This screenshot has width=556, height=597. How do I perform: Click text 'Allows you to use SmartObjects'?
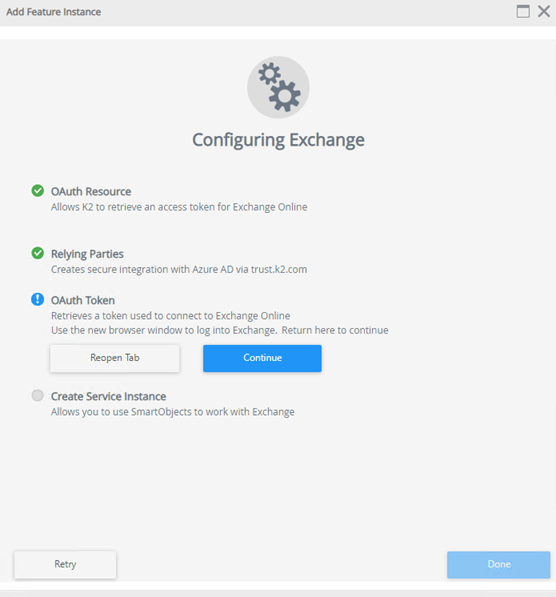121,412
